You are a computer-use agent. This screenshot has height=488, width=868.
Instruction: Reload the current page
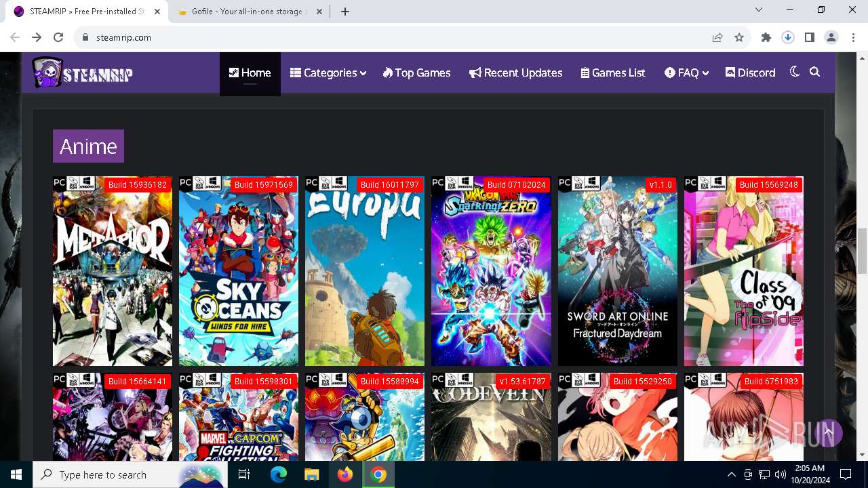[x=58, y=37]
